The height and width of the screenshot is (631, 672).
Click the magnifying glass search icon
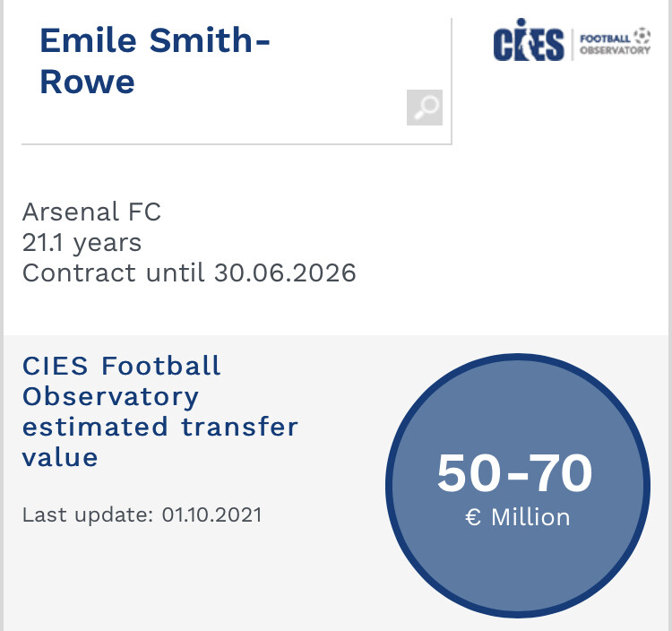pyautogui.click(x=425, y=108)
